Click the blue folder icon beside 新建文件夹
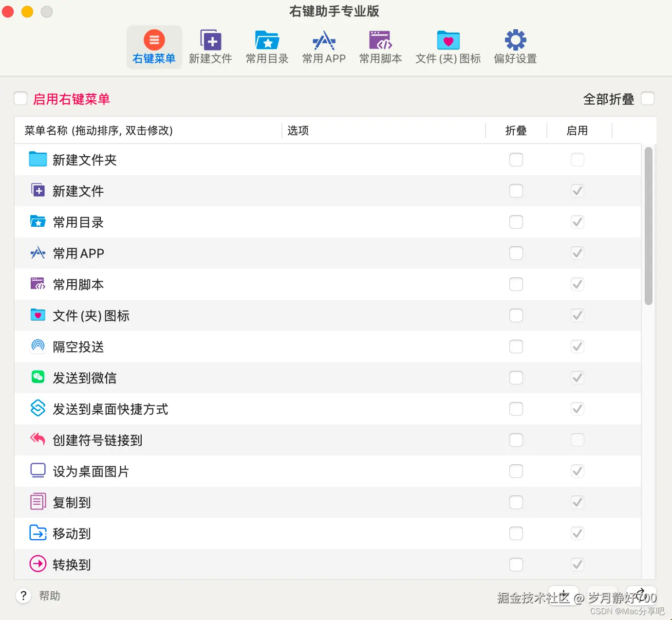 [x=37, y=159]
